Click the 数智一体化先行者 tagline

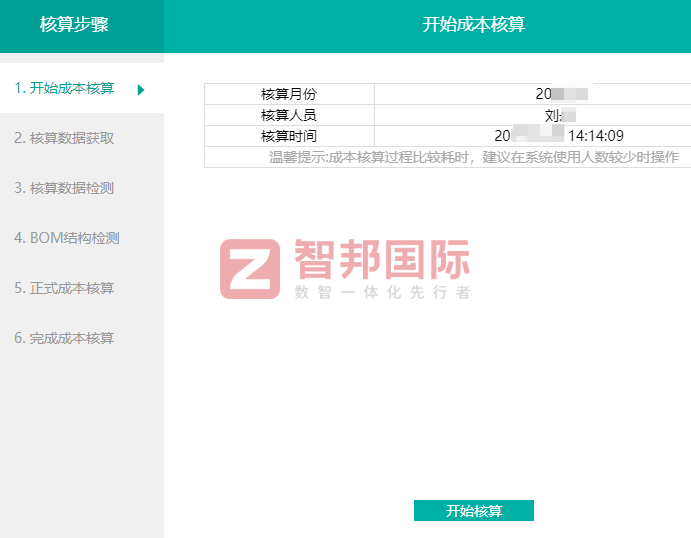coord(381,293)
